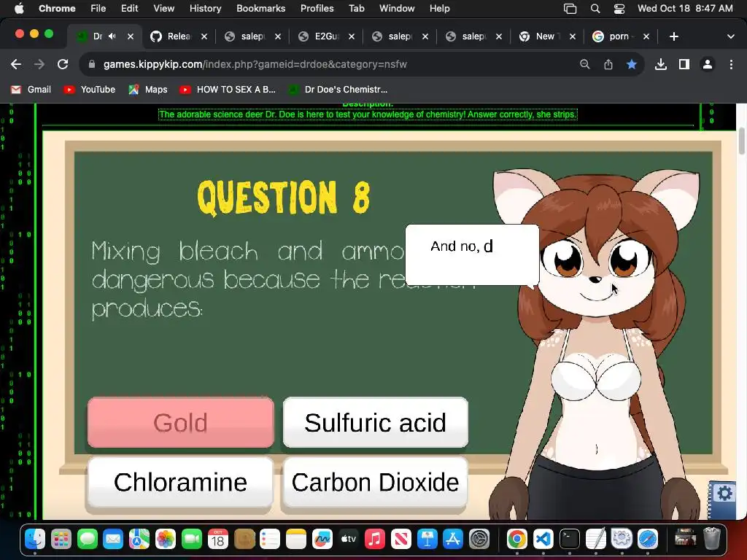Open the History menu
Screen dimensions: 747x560
205,9
